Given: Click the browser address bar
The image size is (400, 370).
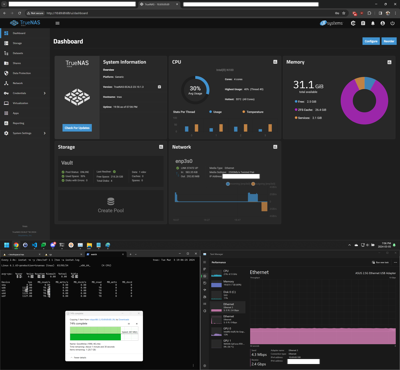Looking at the screenshot, I should click(188, 13).
